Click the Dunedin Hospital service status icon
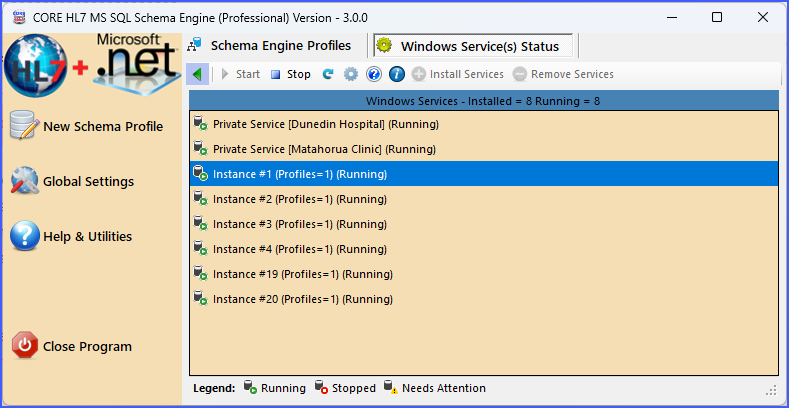 tap(200, 124)
